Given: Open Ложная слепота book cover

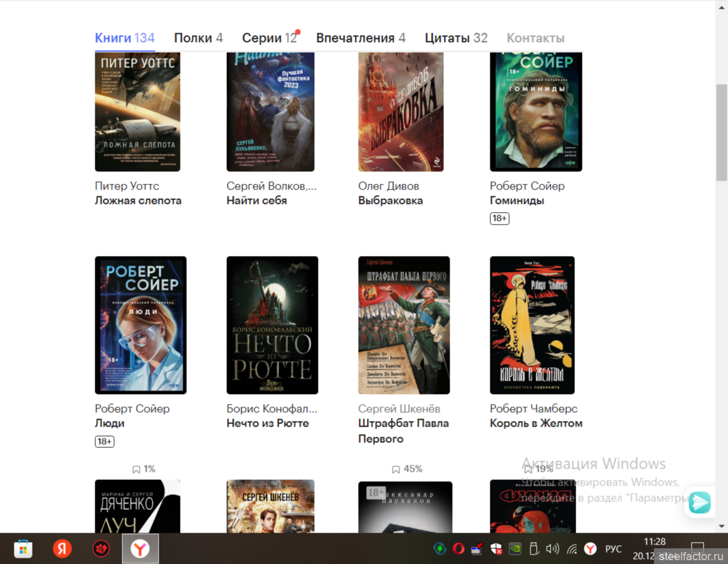Looking at the screenshot, I should (137, 112).
